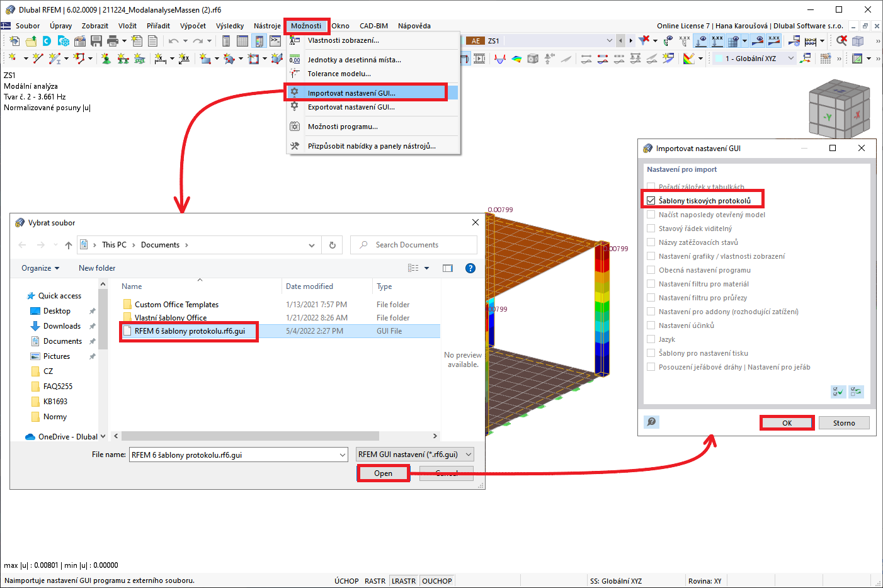Open the Globální XYZ coordinate system dropdown
This screenshot has height=588, width=883.
click(791, 59)
